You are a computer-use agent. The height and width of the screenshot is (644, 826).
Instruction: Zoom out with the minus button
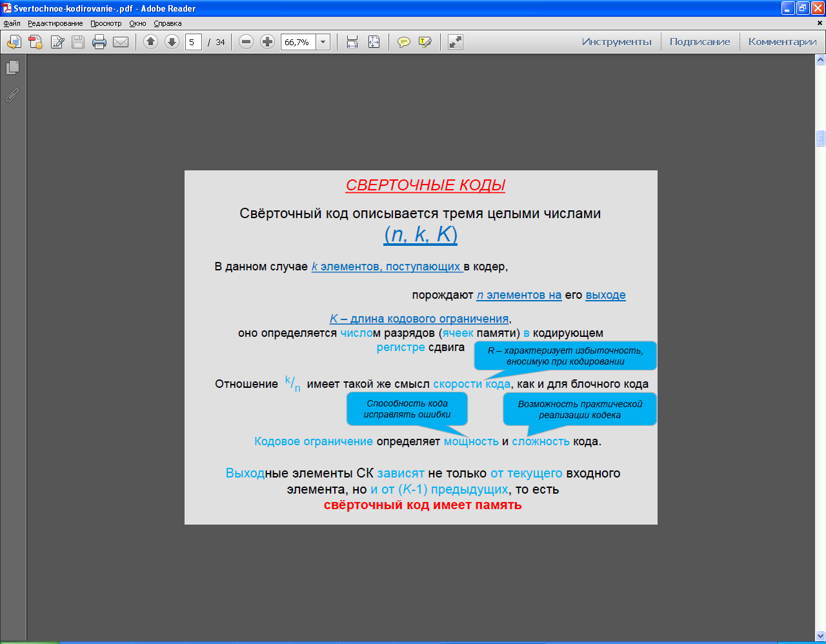point(246,42)
